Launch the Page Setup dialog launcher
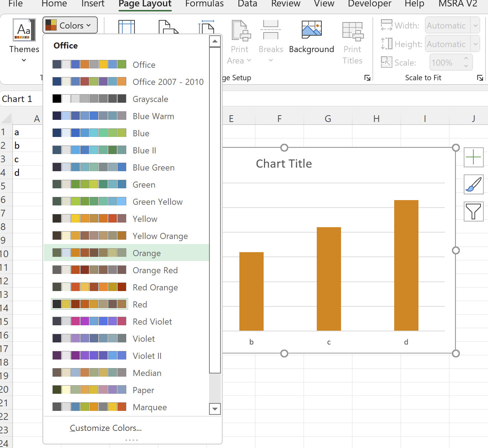The width and height of the screenshot is (488, 448). (367, 78)
